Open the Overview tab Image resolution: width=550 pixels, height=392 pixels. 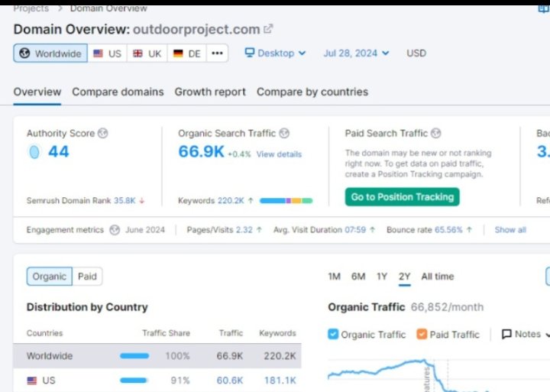37,92
